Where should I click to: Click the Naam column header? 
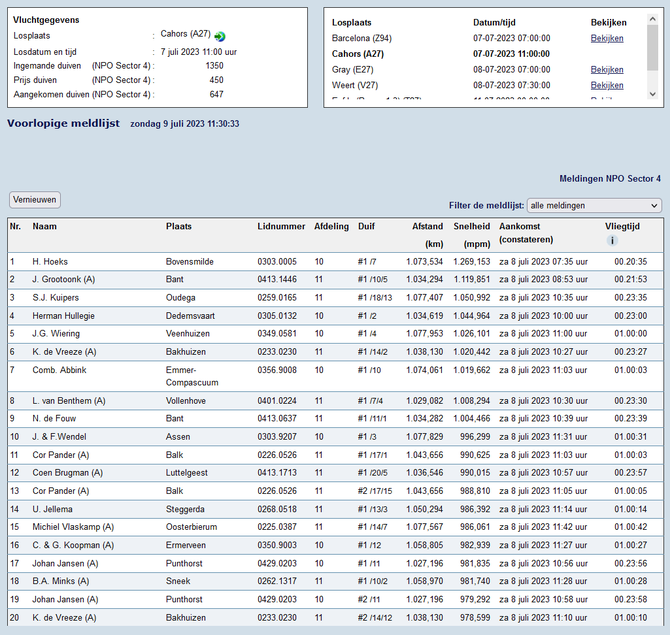tap(44, 226)
